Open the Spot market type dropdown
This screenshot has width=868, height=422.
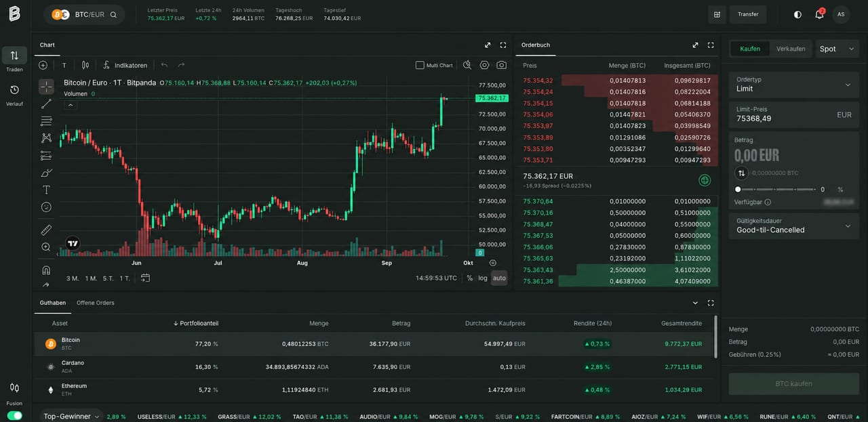point(837,49)
